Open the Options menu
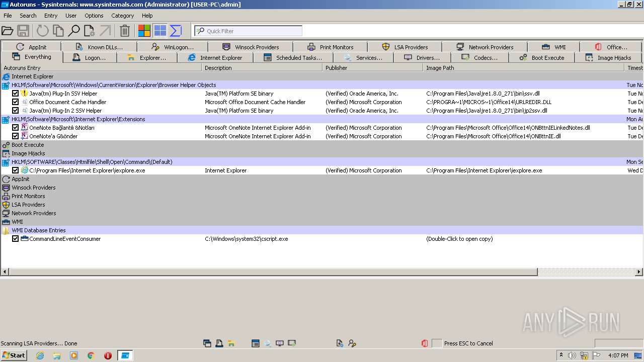Image resolution: width=644 pixels, height=362 pixels. [94, 16]
